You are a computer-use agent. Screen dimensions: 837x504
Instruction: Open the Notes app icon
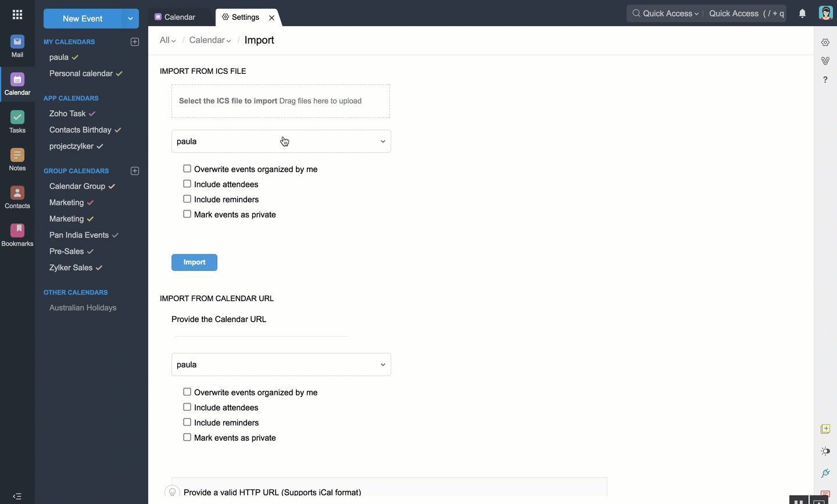tap(17, 159)
